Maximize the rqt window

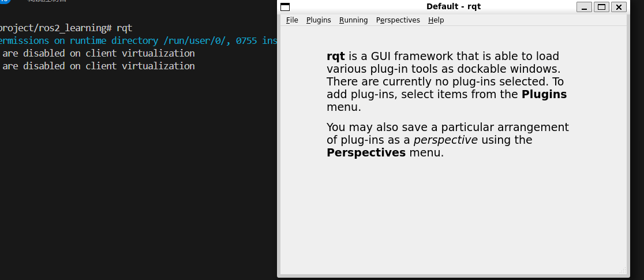tap(601, 7)
